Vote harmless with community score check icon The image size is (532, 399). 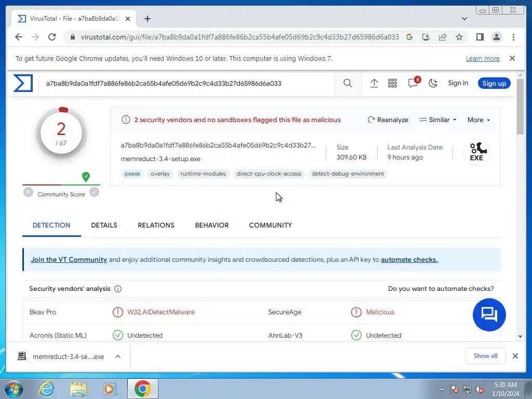point(95,192)
